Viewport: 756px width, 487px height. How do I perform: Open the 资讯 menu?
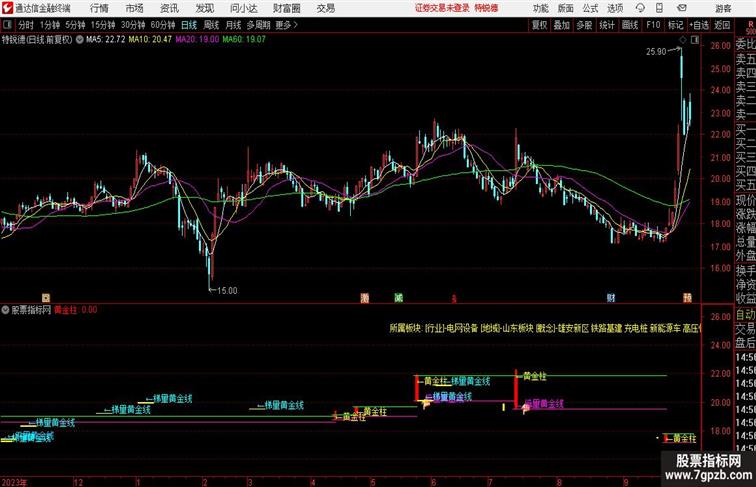click(x=169, y=8)
